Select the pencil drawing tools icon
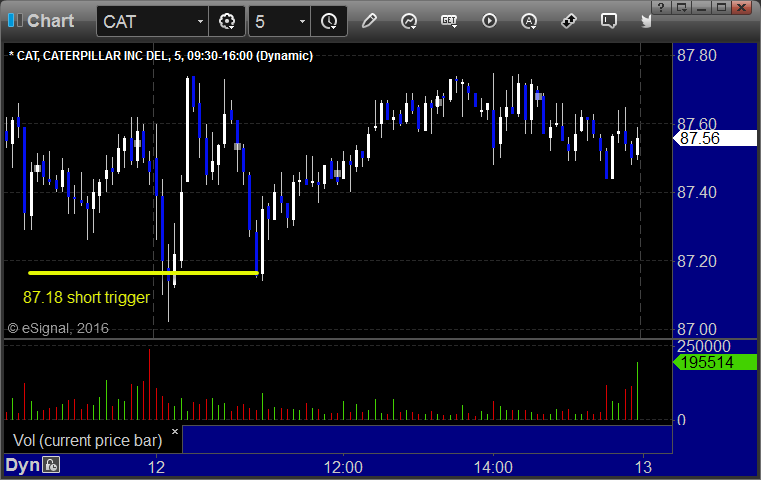Screen dimensions: 761x480 (x=369, y=21)
